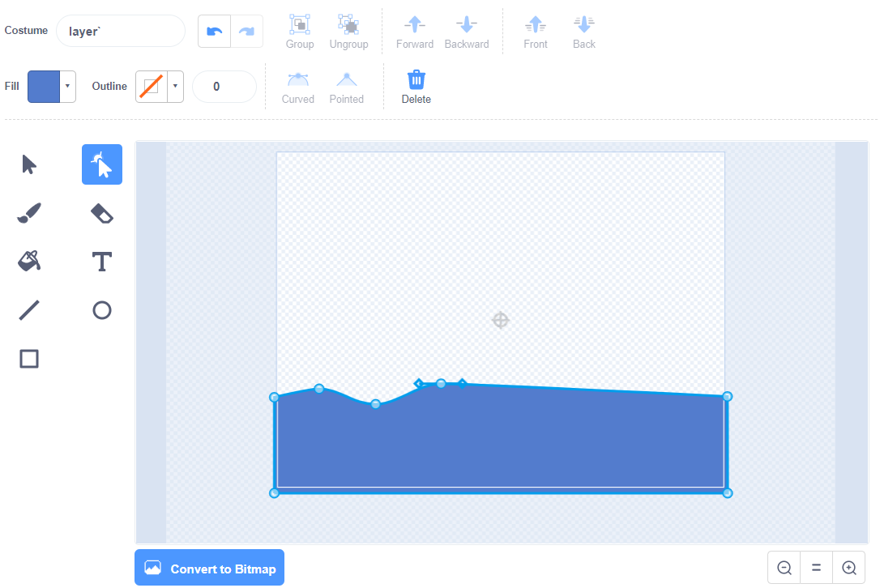Make selected point Pointed
Viewport: 880px width, 588px height.
(346, 87)
